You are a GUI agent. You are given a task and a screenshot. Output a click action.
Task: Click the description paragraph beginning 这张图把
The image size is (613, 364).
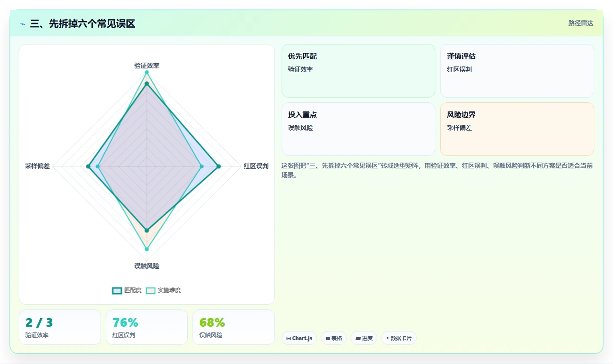438,170
